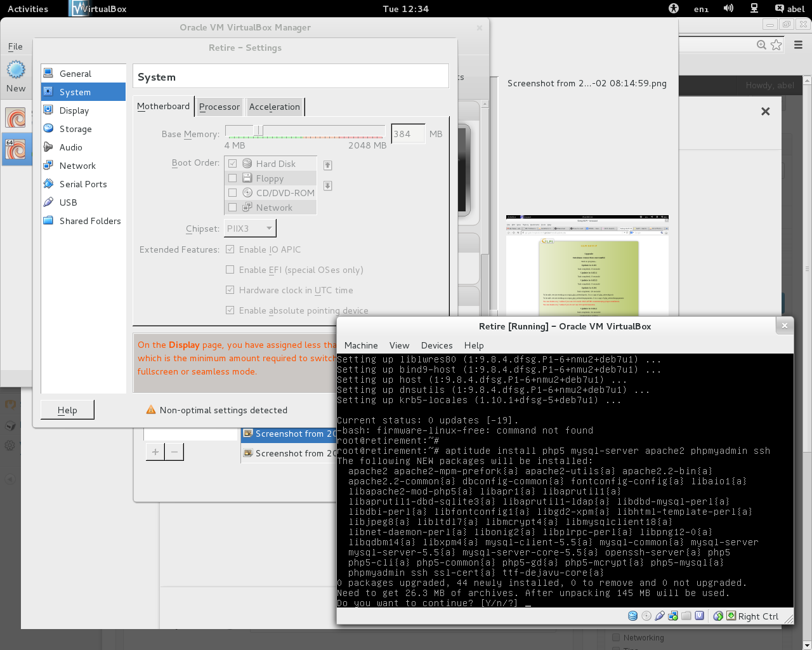Open Machine menu in running VM window
Viewport: 812px width, 650px height.
[361, 345]
